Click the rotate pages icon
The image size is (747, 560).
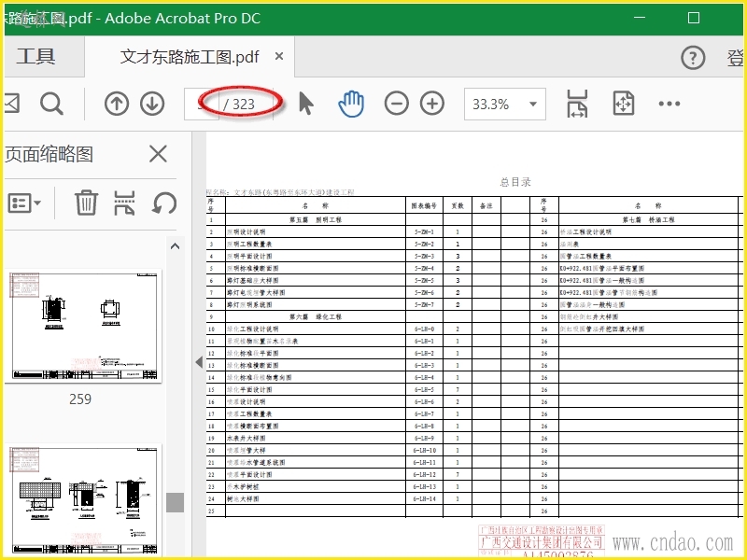(x=164, y=203)
